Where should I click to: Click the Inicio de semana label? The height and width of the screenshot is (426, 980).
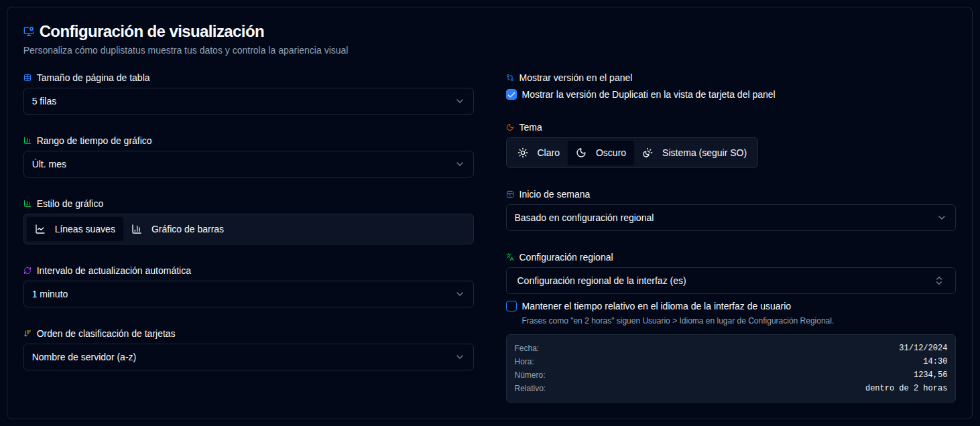554,194
